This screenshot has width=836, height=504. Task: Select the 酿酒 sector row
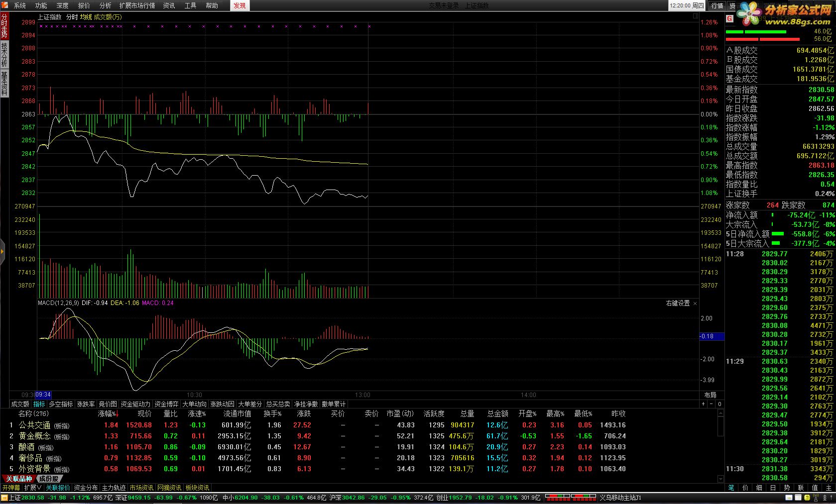(319, 447)
